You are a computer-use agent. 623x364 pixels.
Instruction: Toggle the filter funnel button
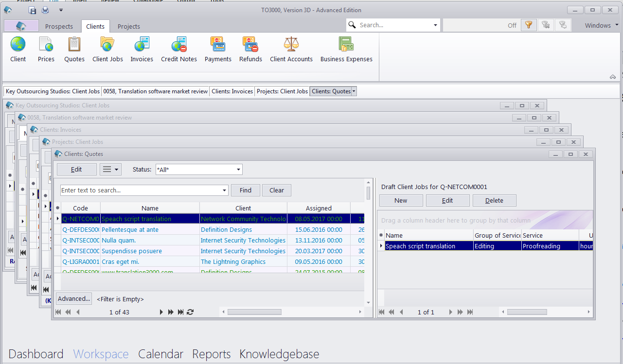(x=528, y=25)
